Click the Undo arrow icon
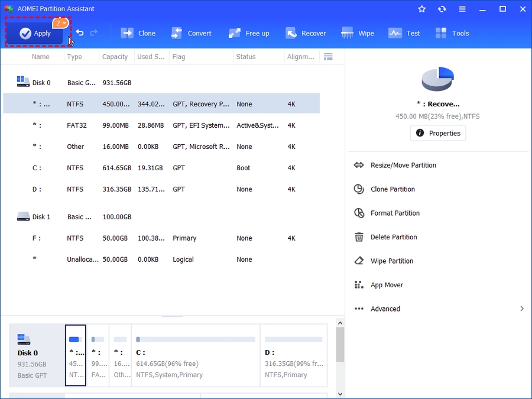 point(80,33)
